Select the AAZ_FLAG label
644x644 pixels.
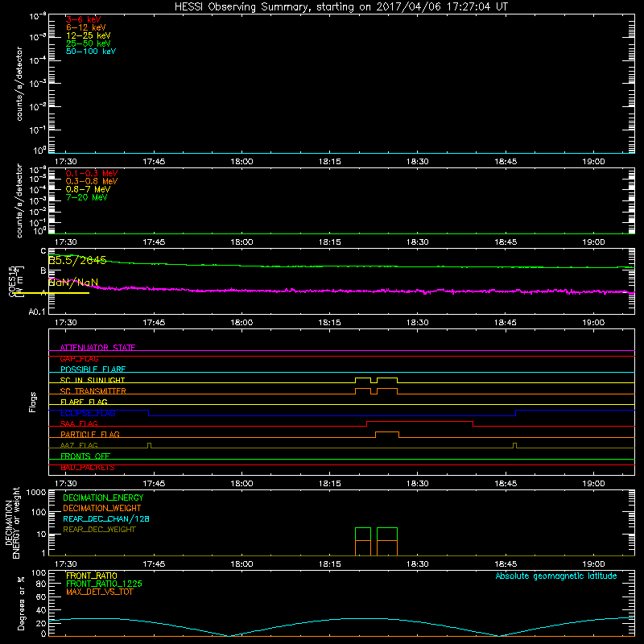click(x=79, y=445)
